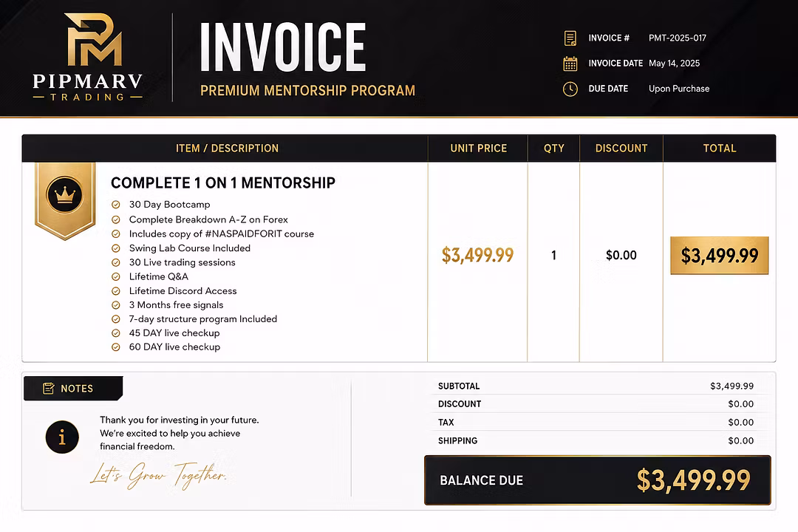Click the PMT-2025-017 invoice number
Viewport: 798px width, 532px height.
(x=678, y=38)
